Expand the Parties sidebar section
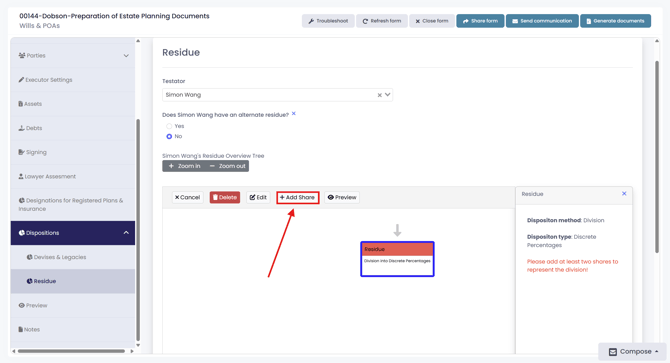670x363 pixels. tap(73, 56)
